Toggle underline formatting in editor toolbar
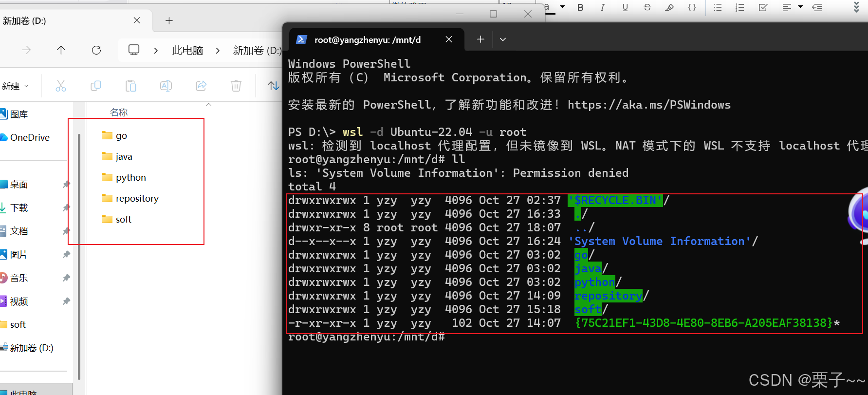This screenshot has height=395, width=868. (x=625, y=7)
